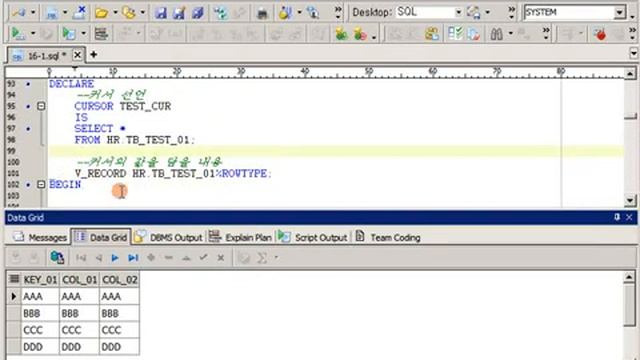The height and width of the screenshot is (360, 640).
Task: Close the 16-1.sql tab
Action: (x=77, y=55)
